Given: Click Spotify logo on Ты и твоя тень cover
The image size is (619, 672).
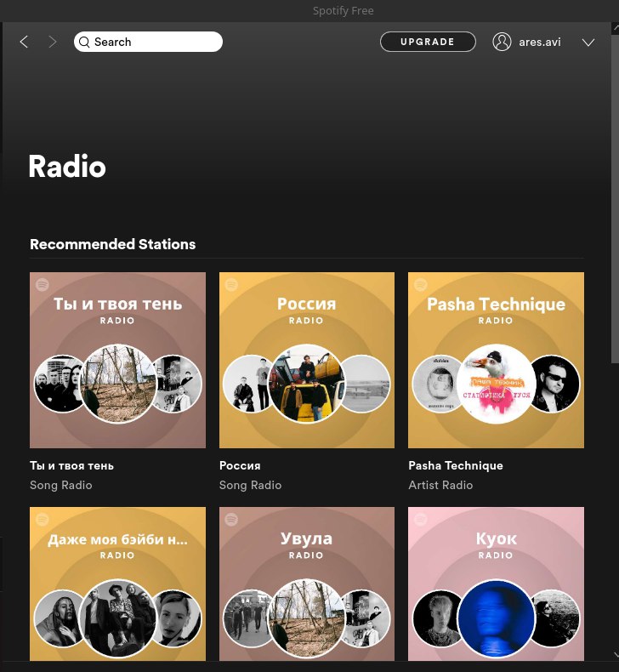Looking at the screenshot, I should click(43, 285).
